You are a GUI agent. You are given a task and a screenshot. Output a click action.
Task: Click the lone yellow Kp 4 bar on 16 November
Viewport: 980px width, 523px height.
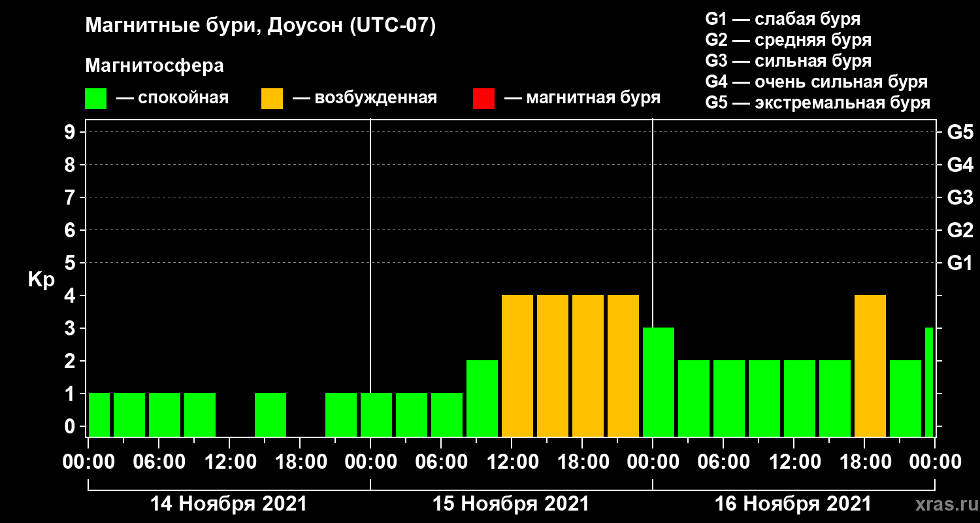[x=870, y=365]
